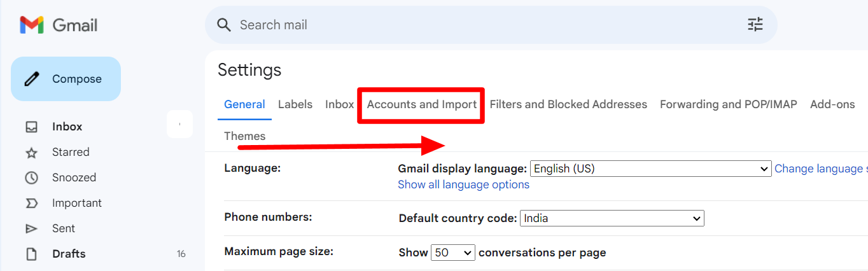Screen dimensions: 868x271
Task: Click the Change language settings link
Action: click(821, 169)
